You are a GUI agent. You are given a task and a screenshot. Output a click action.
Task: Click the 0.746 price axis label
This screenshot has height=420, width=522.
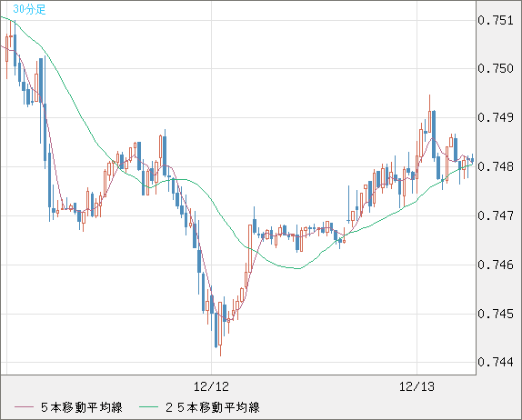point(496,265)
